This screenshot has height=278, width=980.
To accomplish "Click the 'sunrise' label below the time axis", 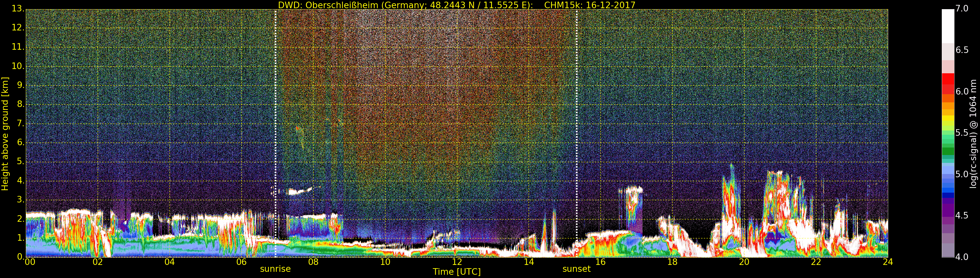I will click(275, 269).
